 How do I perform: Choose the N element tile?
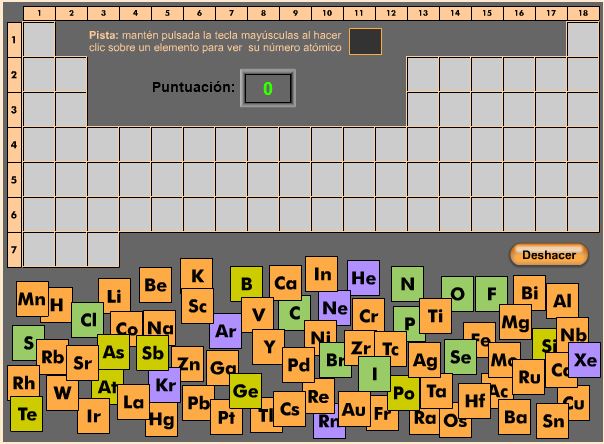click(x=407, y=283)
